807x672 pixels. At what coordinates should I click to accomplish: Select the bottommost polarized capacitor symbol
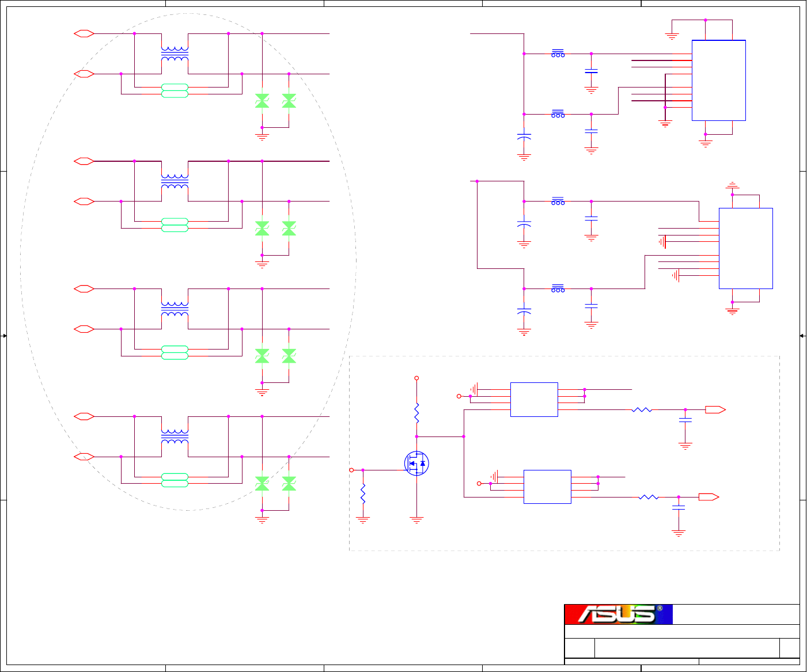pos(524,312)
